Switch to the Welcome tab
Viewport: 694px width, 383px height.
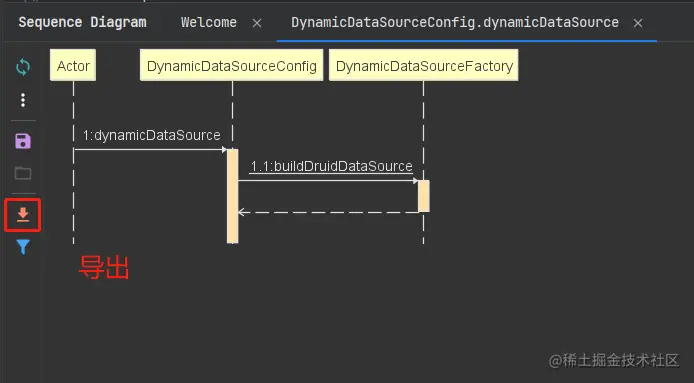tap(209, 22)
